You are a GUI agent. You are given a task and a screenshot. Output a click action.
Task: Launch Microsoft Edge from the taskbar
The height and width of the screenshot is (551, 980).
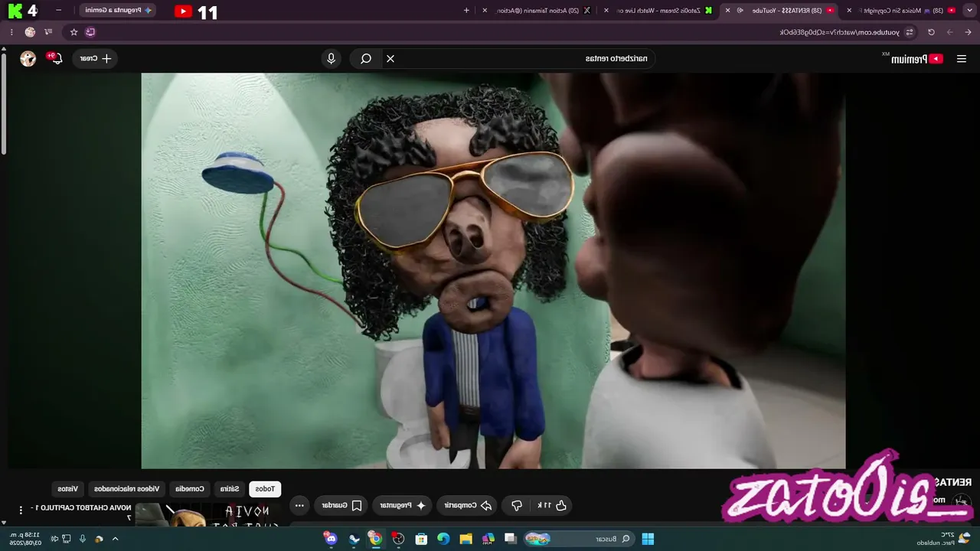click(x=443, y=539)
